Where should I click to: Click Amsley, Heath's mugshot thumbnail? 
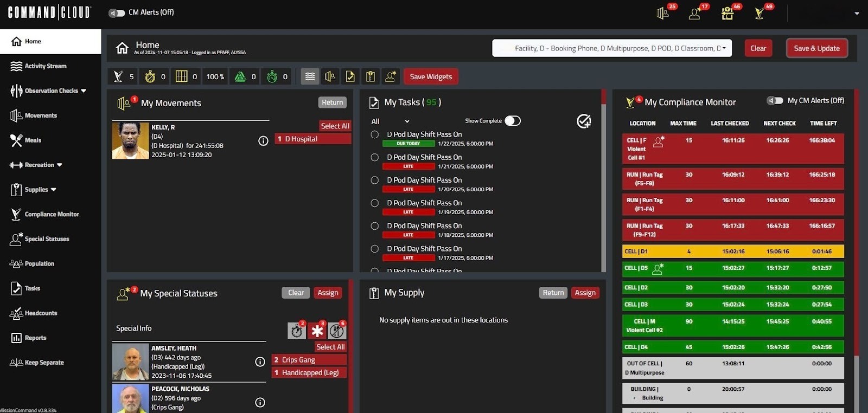click(130, 362)
